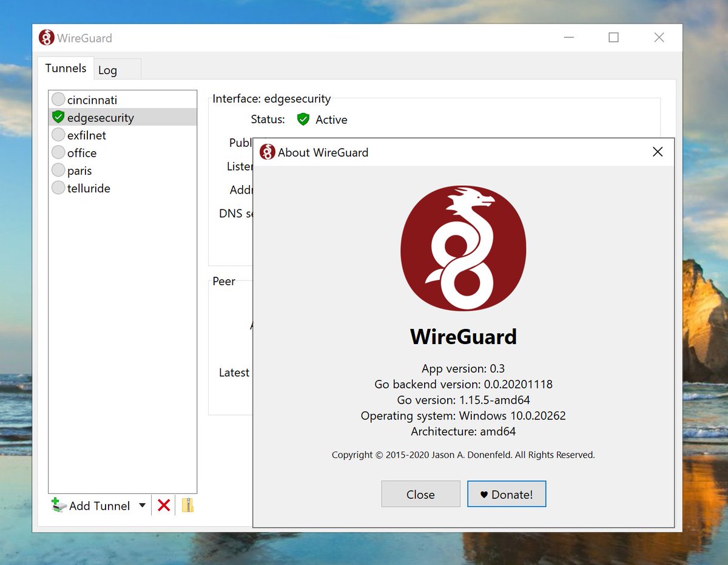Click the green Active status shield icon

303,120
